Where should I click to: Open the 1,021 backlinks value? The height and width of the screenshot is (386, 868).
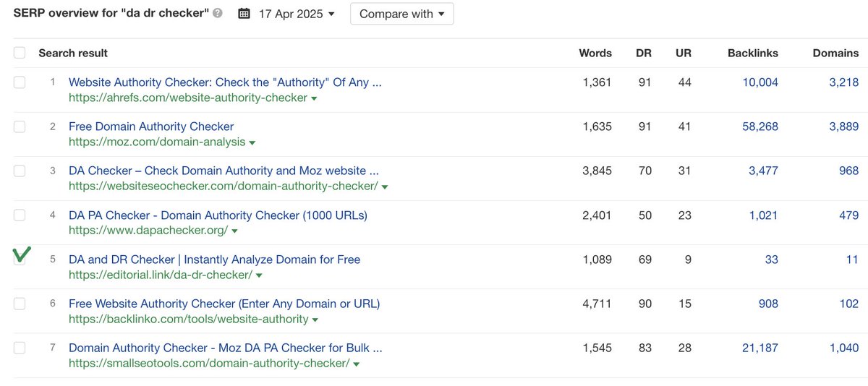tap(764, 215)
